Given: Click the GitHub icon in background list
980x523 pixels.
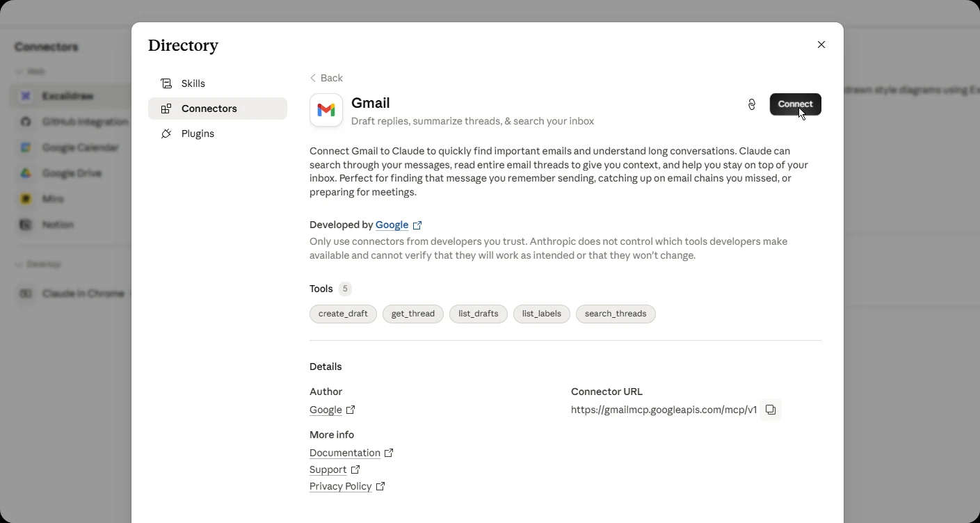Looking at the screenshot, I should pos(26,122).
